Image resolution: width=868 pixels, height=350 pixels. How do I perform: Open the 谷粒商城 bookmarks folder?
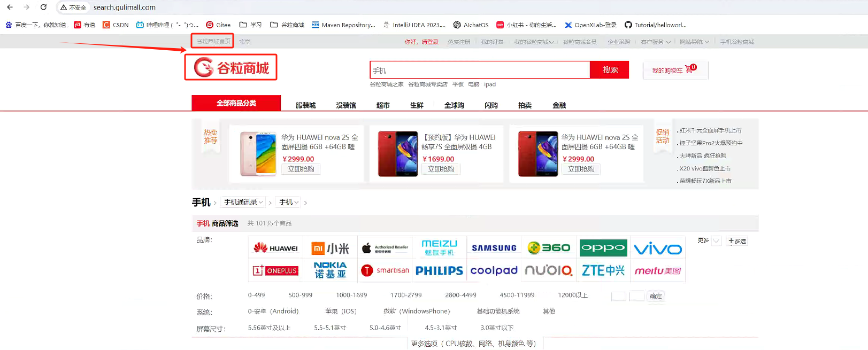pos(287,25)
